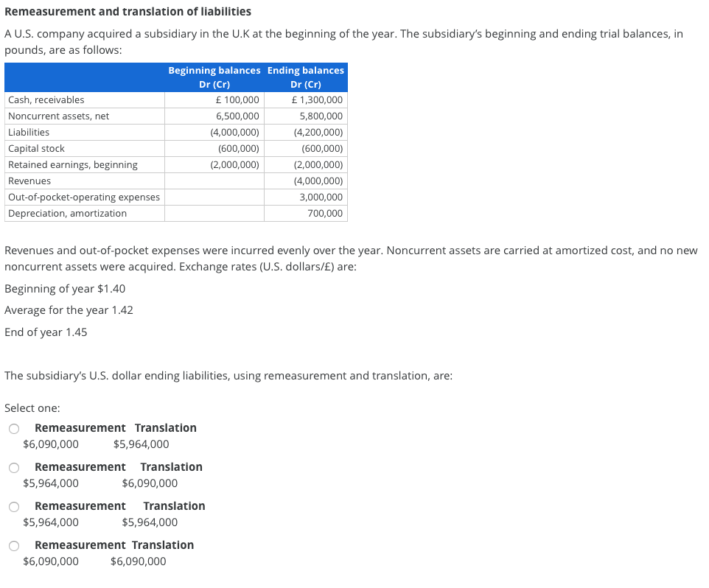Select the Out-of-pocket-operating expenses row
The height and width of the screenshot is (588, 709).
tap(84, 197)
